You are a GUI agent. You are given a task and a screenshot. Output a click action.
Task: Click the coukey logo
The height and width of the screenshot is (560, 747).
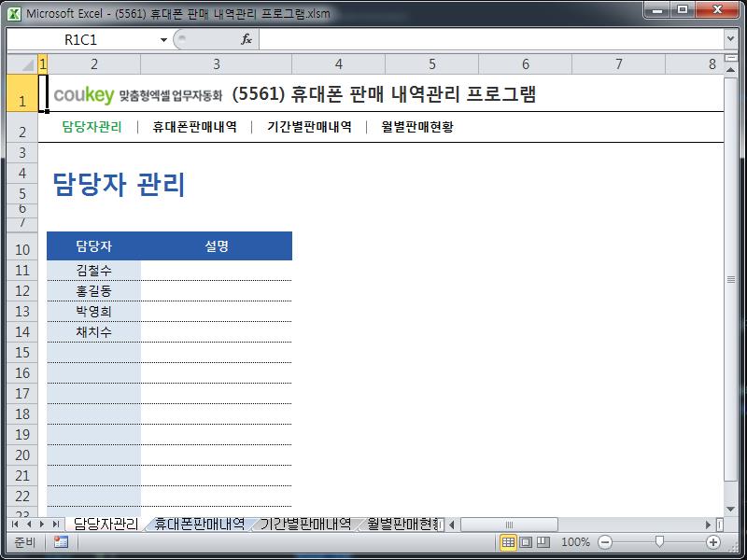pos(84,95)
